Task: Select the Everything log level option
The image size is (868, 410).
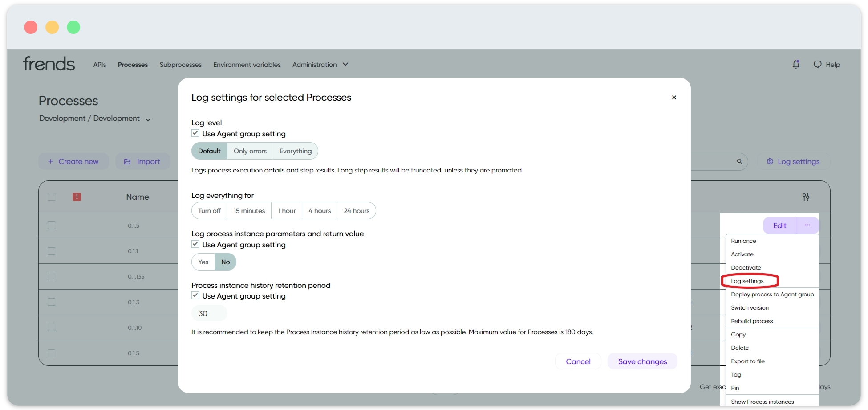Action: tap(296, 151)
